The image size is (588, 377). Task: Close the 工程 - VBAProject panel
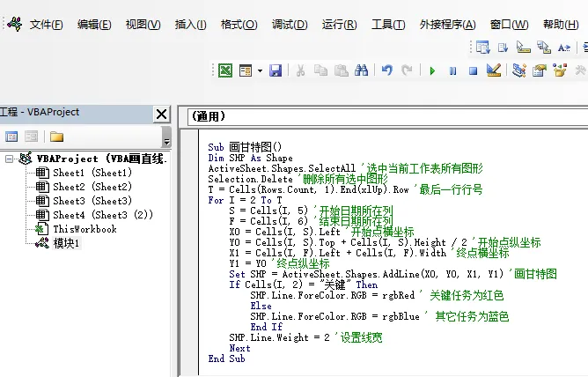point(162,114)
